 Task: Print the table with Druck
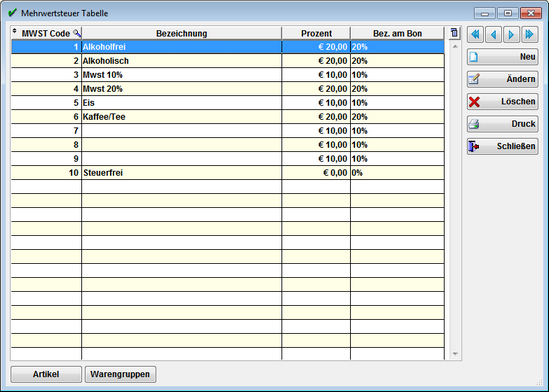[x=502, y=124]
